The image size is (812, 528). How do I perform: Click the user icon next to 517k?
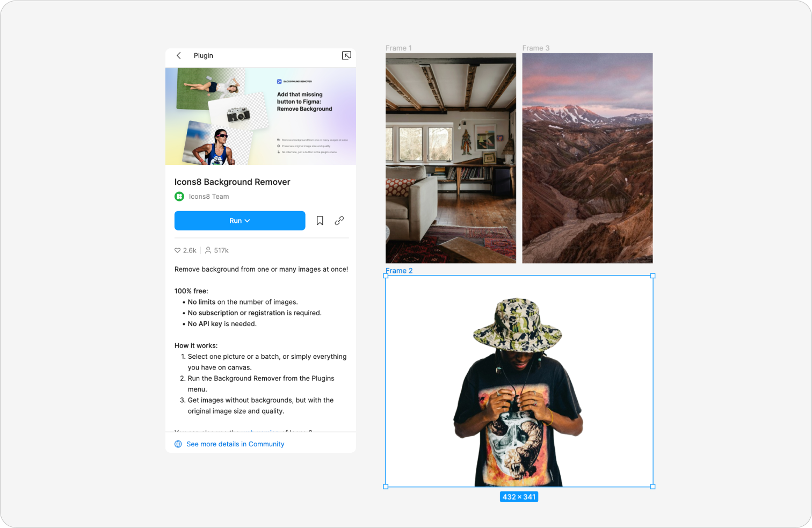tap(208, 250)
